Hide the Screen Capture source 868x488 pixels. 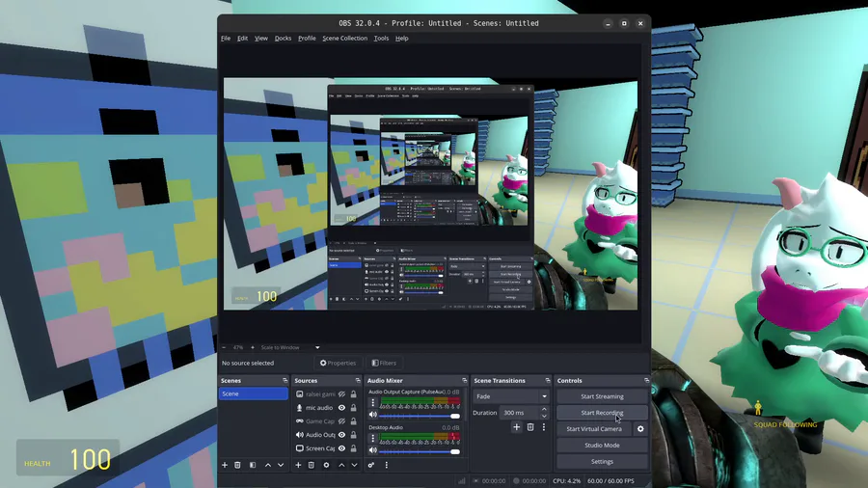[342, 448]
